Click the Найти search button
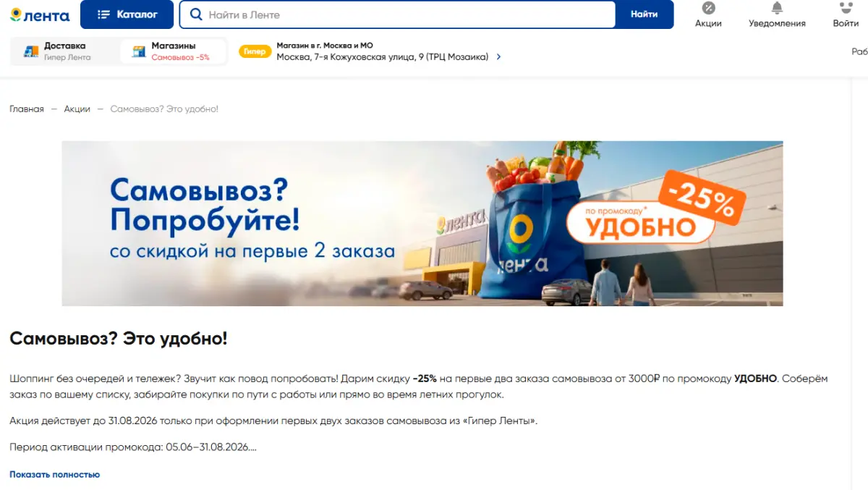868x490 pixels. click(x=644, y=14)
